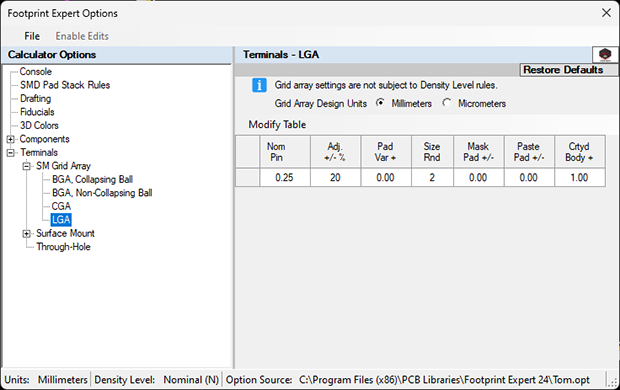Expand the Surface Mount tree node
Screen dimensions: 620x390
pyautogui.click(x=26, y=234)
